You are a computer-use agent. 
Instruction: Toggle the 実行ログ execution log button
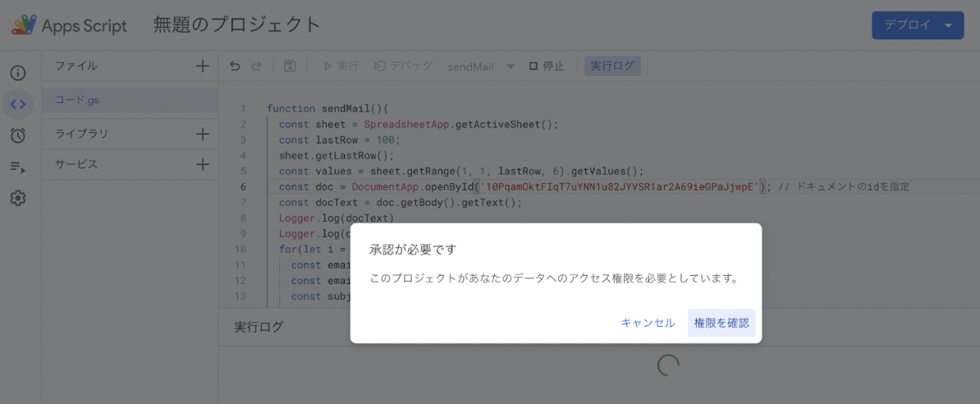612,67
